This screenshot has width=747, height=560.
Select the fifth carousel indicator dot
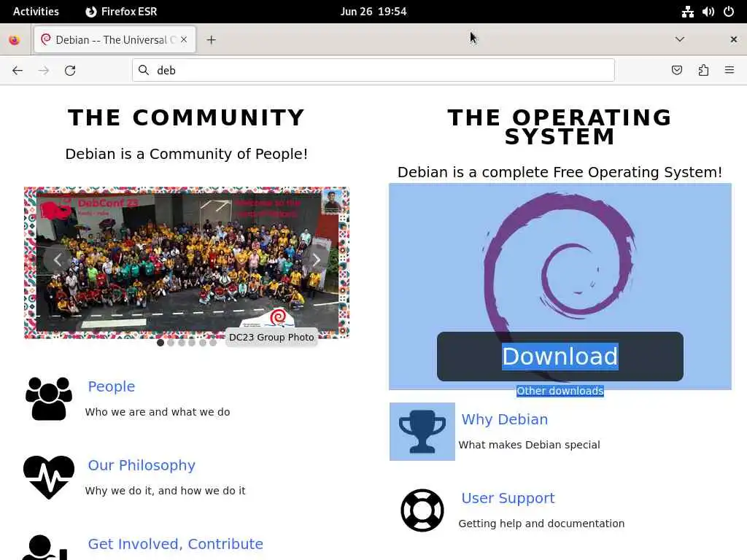(203, 343)
